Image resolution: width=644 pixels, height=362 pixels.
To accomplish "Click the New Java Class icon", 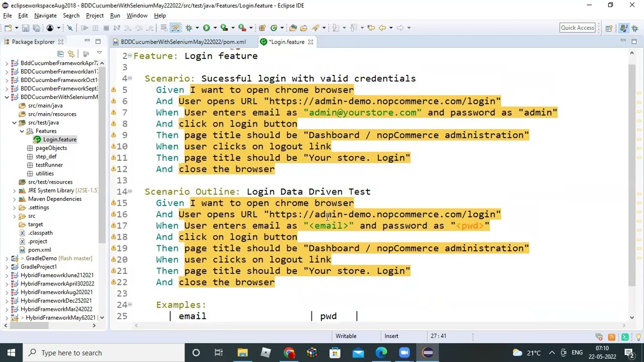I will coord(274,28).
